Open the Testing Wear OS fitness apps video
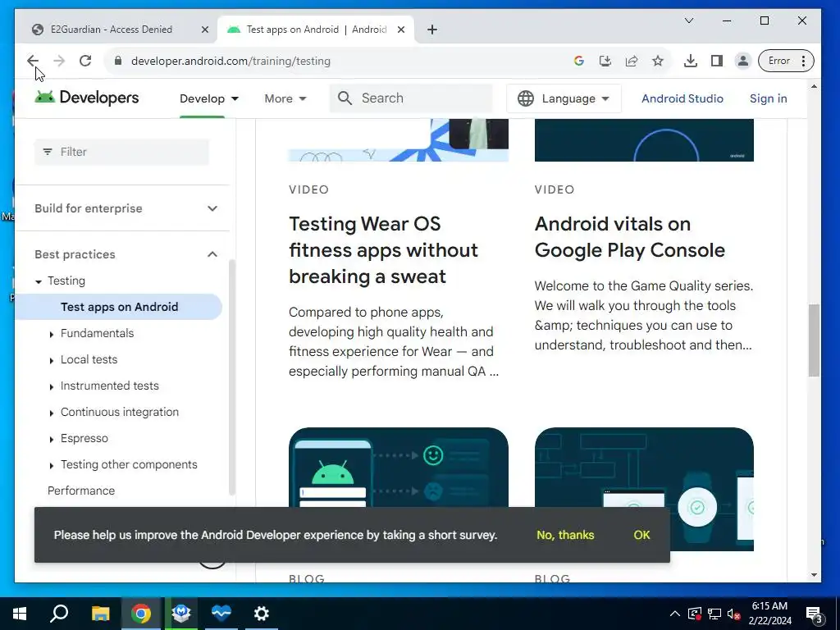 pos(383,250)
